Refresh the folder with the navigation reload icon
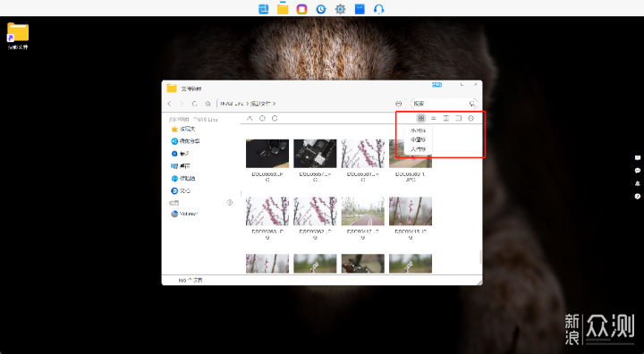The image size is (644, 354). [195, 104]
